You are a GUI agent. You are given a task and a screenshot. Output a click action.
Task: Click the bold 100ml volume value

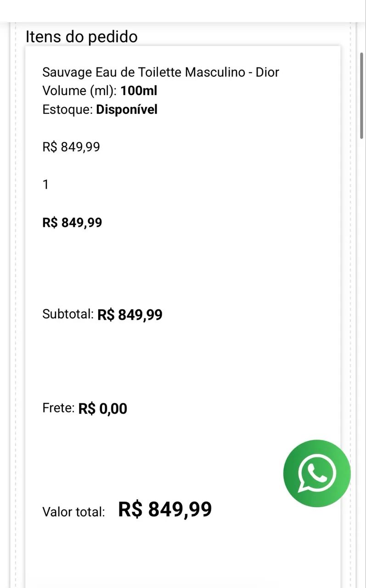point(139,91)
